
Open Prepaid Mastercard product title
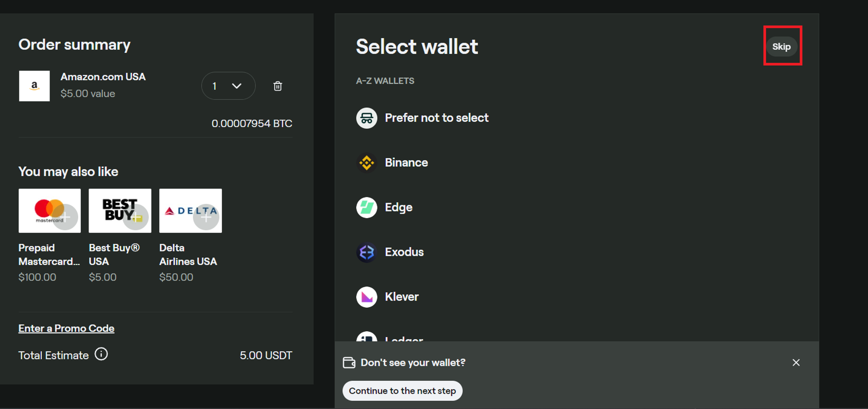[x=49, y=255]
